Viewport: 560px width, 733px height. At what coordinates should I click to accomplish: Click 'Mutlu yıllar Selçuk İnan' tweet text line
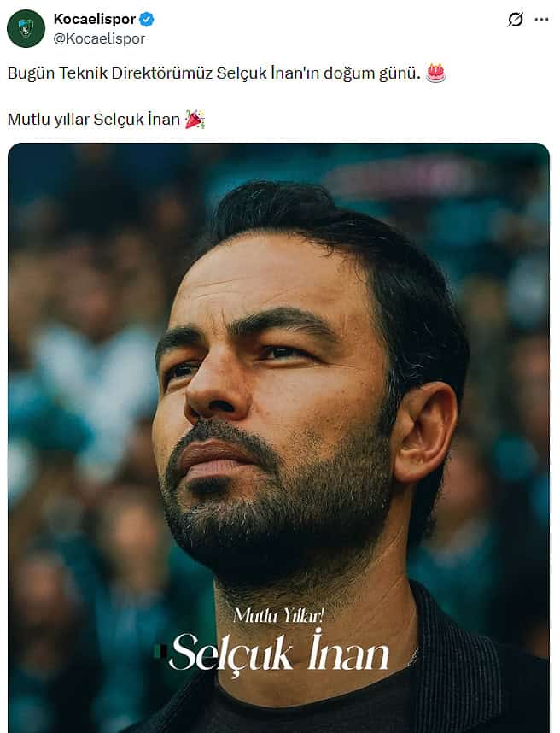tap(93, 120)
